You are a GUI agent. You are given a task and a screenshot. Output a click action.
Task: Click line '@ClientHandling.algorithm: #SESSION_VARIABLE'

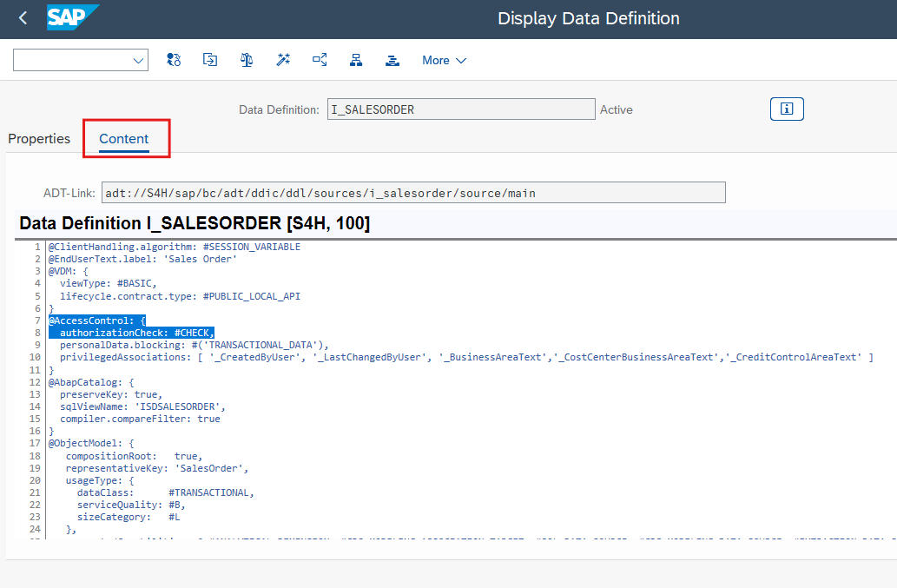(175, 247)
